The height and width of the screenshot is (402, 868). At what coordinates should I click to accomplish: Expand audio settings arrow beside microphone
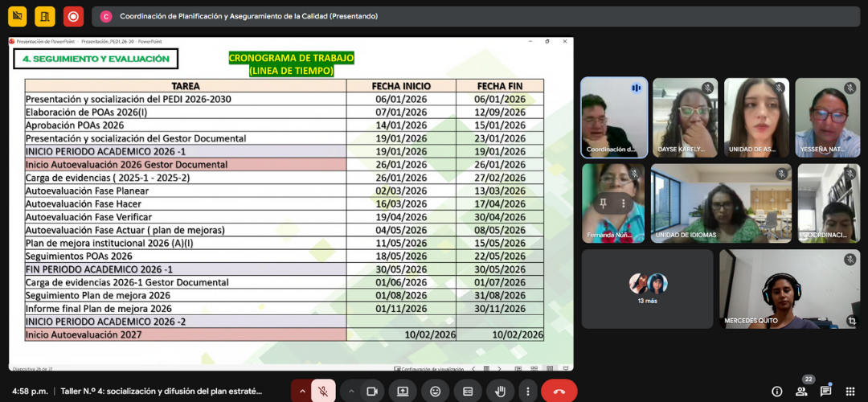(302, 391)
